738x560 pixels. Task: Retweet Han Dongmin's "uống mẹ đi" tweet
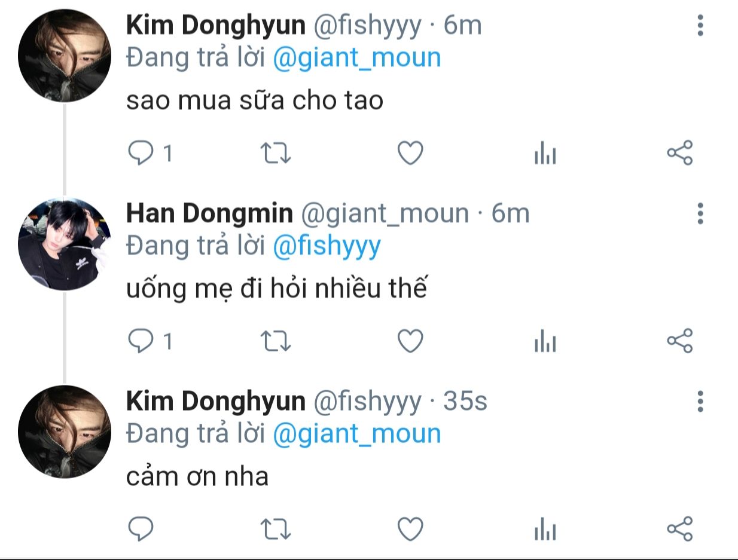277,341
